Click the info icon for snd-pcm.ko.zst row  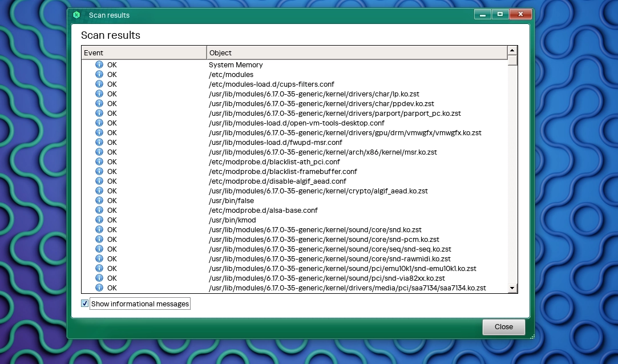click(99, 239)
